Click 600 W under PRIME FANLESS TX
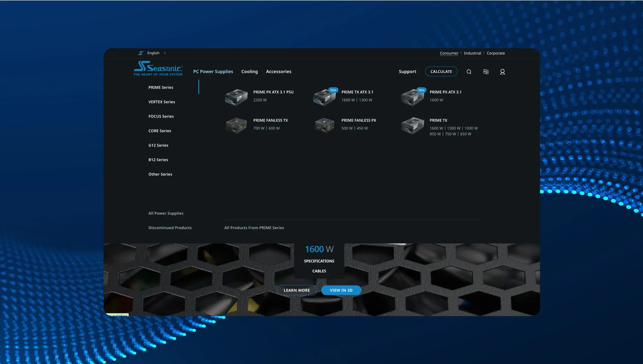Viewport: 643px width, 364px height. (274, 128)
